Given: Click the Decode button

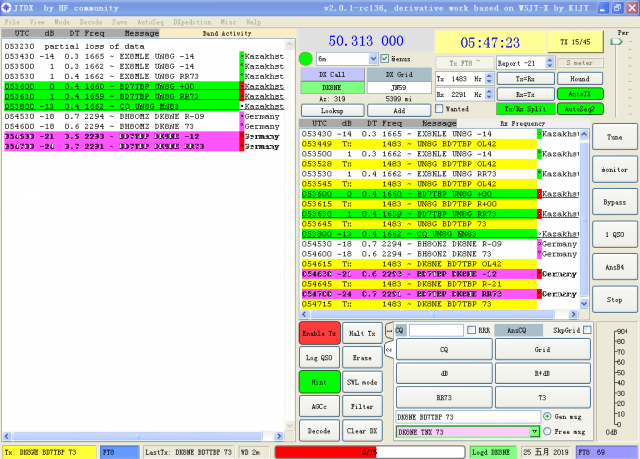Looking at the screenshot, I should (x=320, y=431).
